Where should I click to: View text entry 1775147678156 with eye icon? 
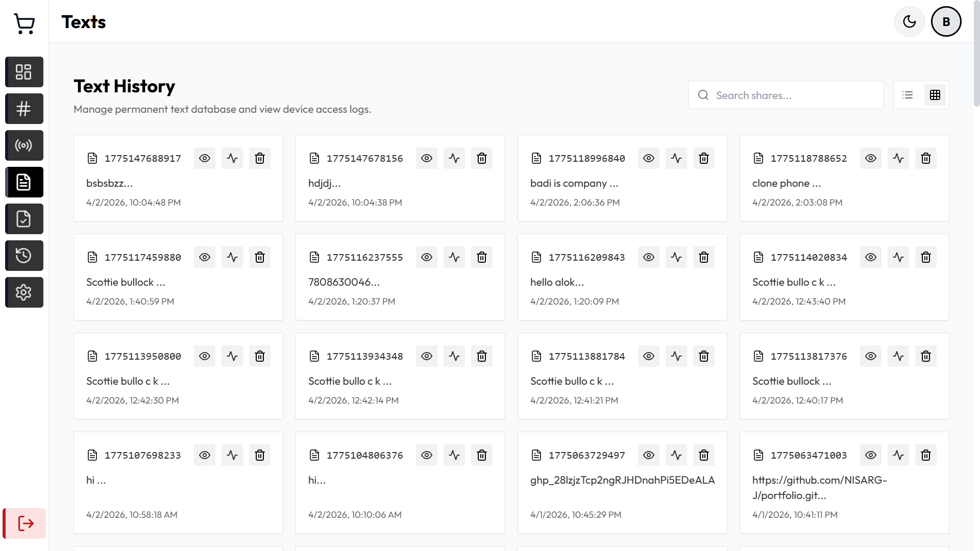coord(427,158)
